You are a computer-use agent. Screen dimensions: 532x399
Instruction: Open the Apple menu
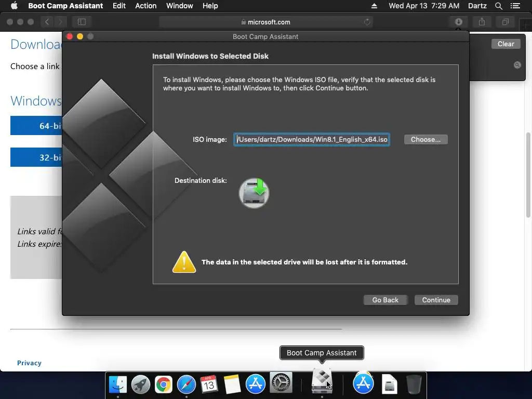(x=14, y=5)
